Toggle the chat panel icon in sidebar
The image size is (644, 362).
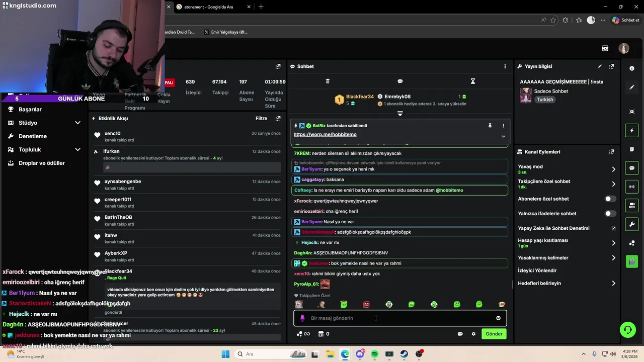(632, 168)
